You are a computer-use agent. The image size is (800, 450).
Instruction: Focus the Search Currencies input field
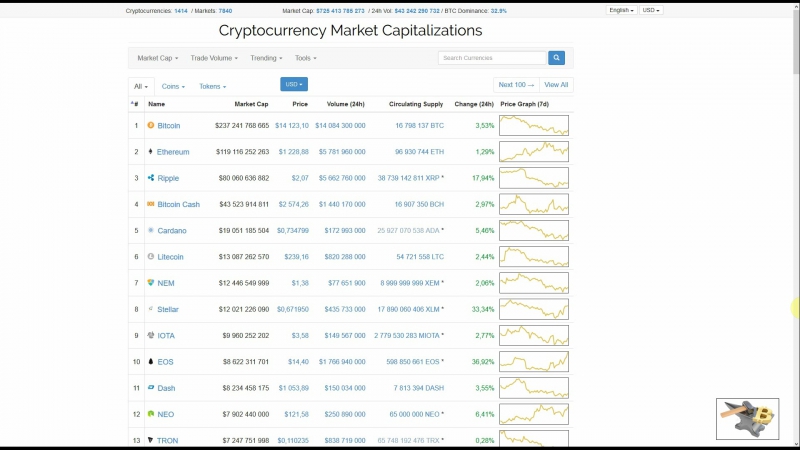[x=492, y=58]
